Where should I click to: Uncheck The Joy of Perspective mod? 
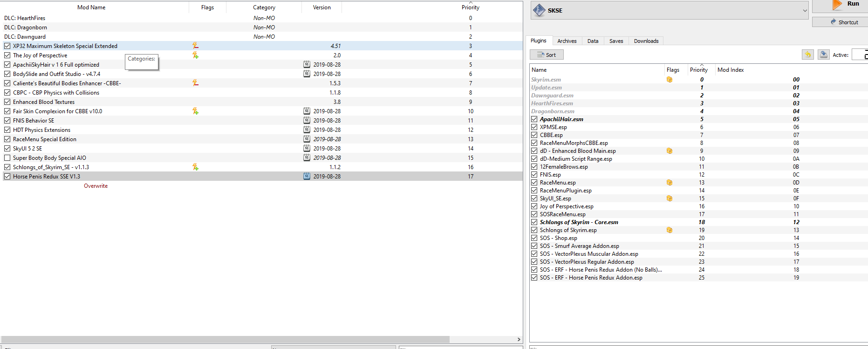[7, 55]
